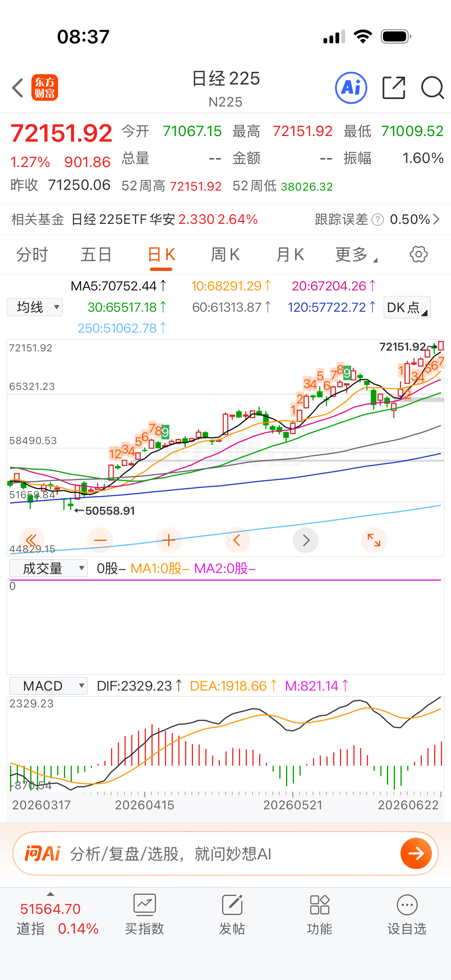Switch to 五日 tab
This screenshot has width=451, height=980.
96,255
